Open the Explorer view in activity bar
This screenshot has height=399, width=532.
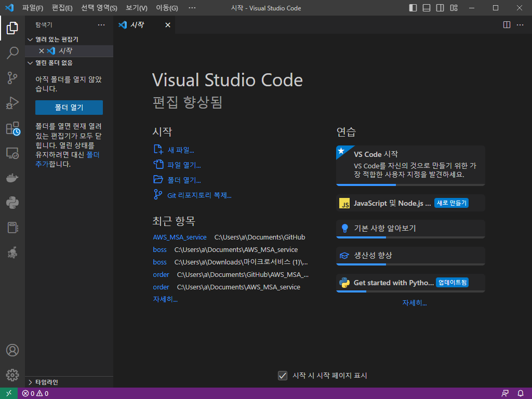(x=12, y=28)
